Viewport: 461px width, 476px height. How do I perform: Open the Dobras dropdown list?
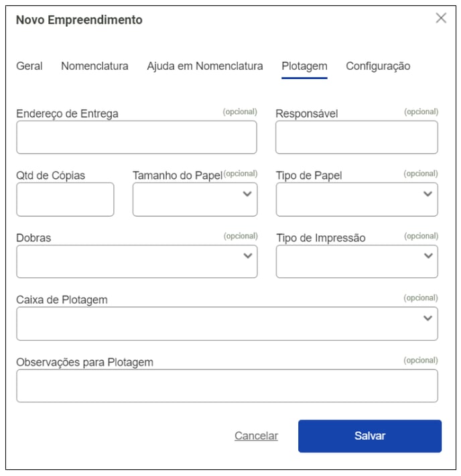pos(136,261)
